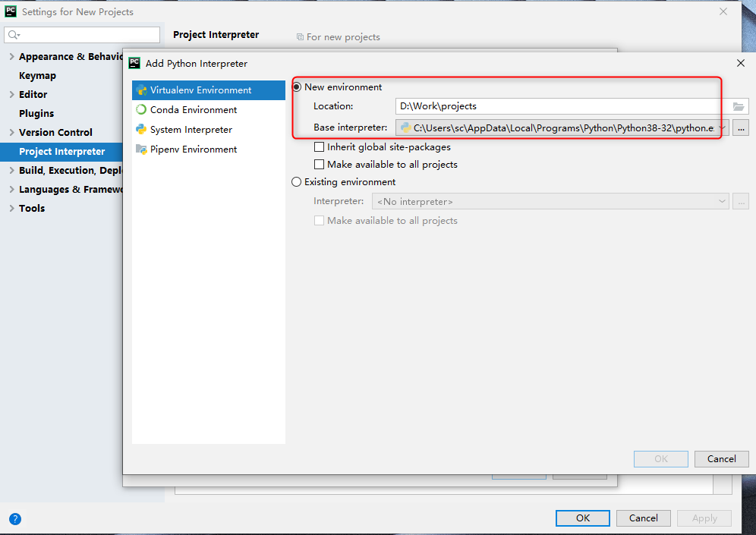
Task: Click OK in the Settings window
Action: click(582, 518)
